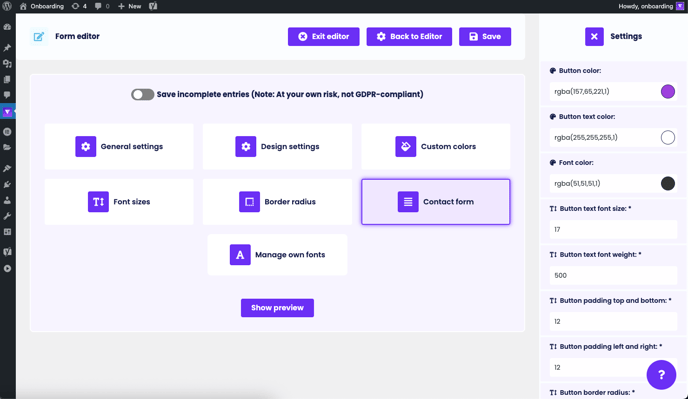Click the purple Button color swatch
This screenshot has width=688, height=399.
pyautogui.click(x=667, y=91)
